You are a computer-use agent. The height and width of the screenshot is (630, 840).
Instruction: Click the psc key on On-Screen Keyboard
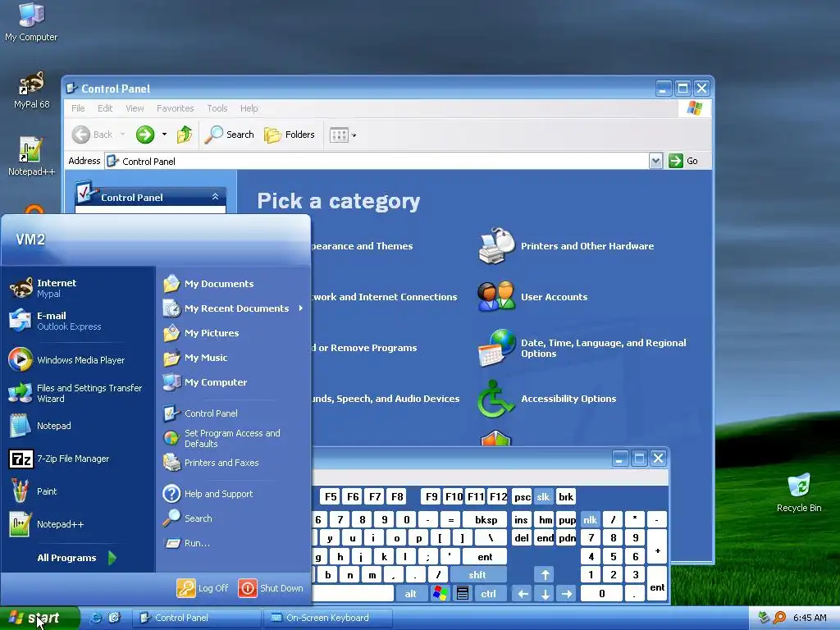point(522,497)
